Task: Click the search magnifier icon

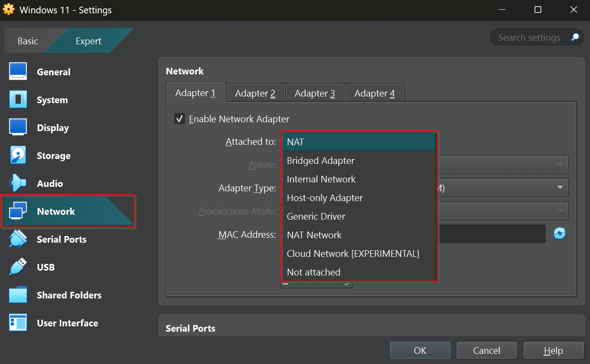Action: point(575,37)
